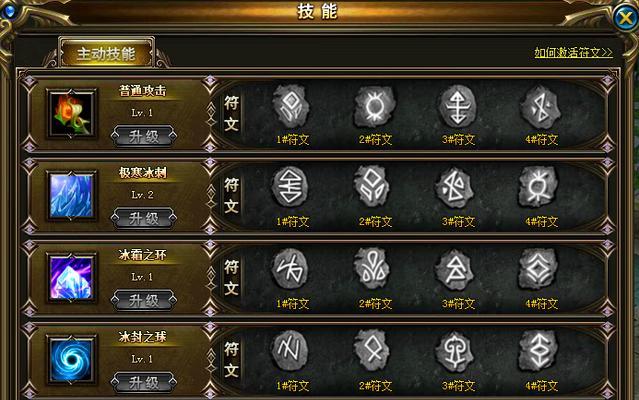This screenshot has width=639, height=400.
Task: Click 4#符文 rune of 极寒冰刺
Action: [538, 188]
